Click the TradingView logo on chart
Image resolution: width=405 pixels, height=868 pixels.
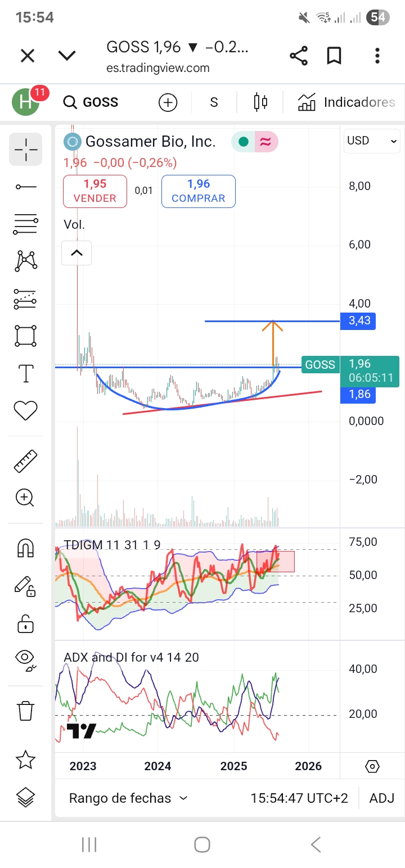tap(82, 731)
